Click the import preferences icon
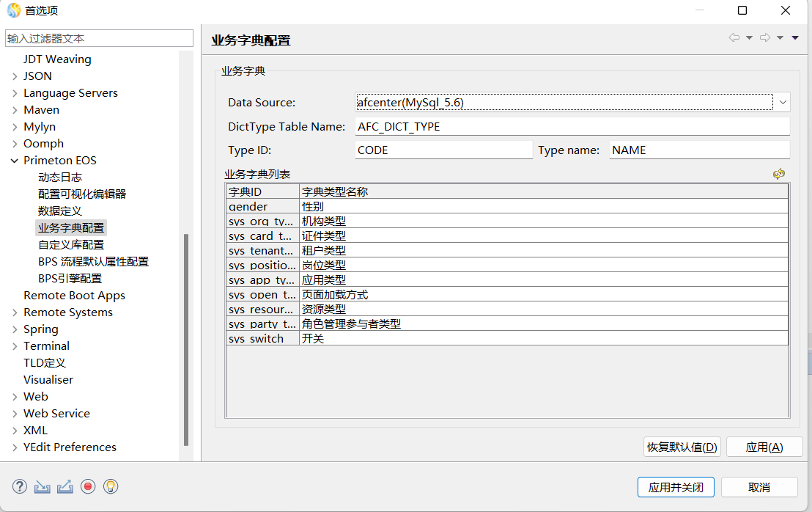The width and height of the screenshot is (812, 512). 43,486
